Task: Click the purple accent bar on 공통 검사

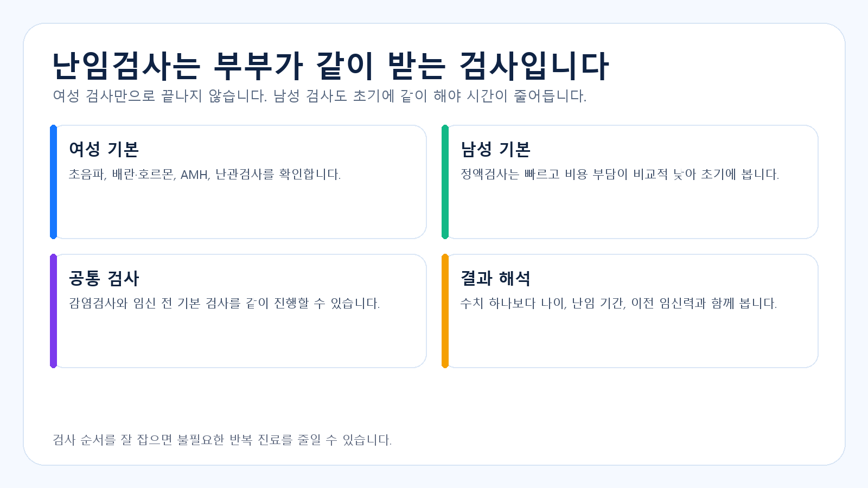Action: 53,311
